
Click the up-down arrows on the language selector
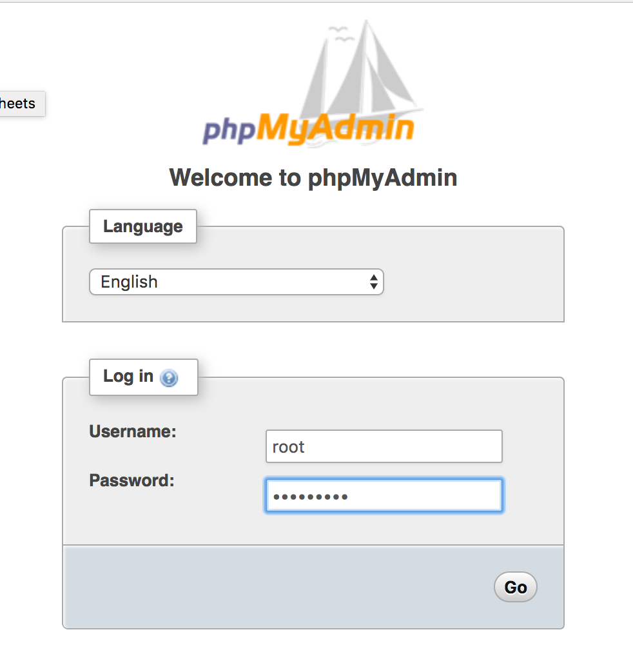point(374,282)
